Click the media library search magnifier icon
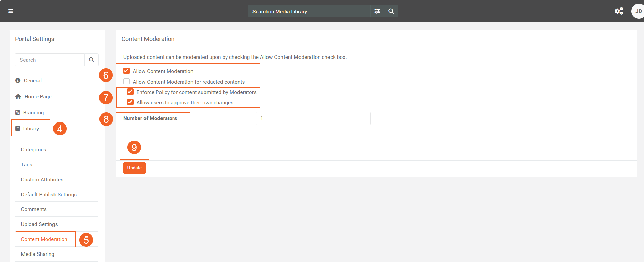Viewport: 644px width, 262px height. (x=391, y=11)
